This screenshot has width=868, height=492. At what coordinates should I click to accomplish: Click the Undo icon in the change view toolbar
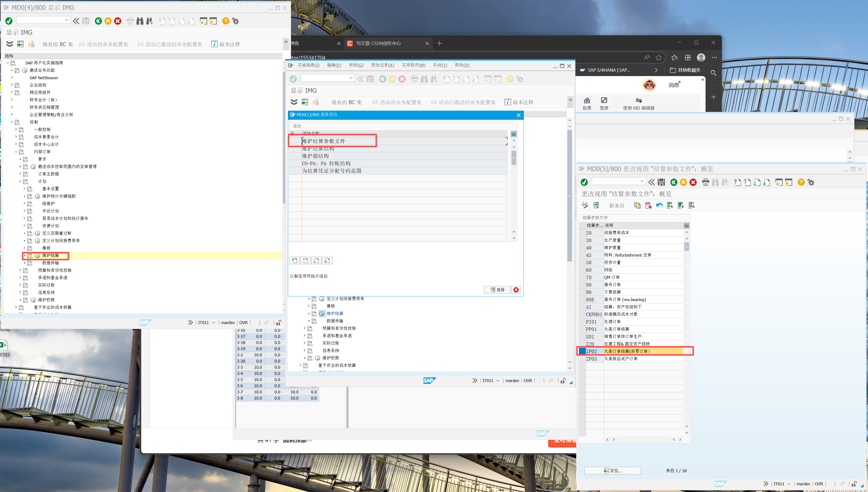click(659, 205)
